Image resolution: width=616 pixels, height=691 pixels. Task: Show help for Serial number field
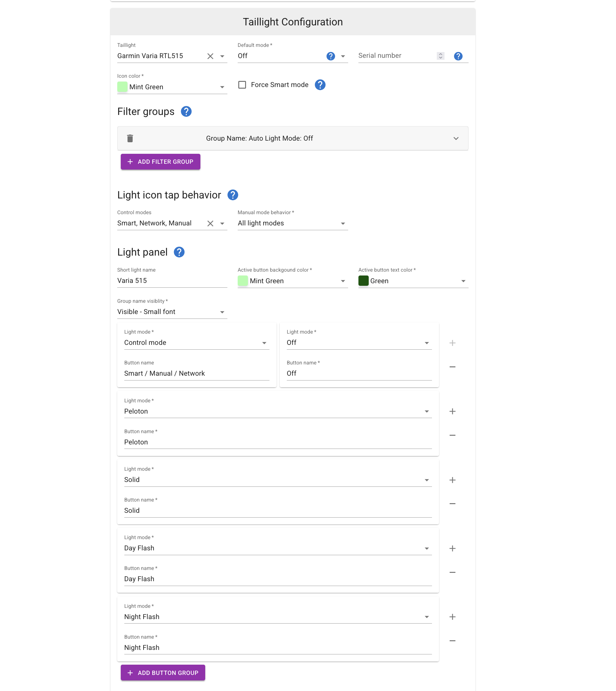pyautogui.click(x=458, y=56)
